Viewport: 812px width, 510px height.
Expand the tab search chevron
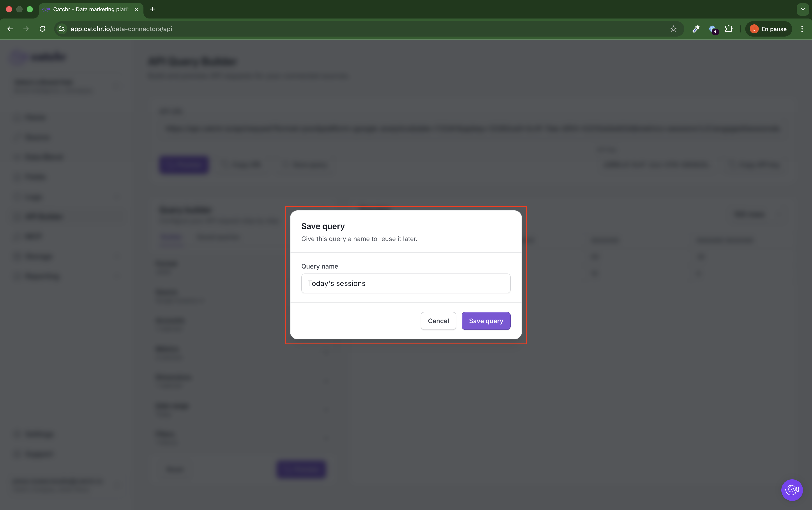point(803,9)
